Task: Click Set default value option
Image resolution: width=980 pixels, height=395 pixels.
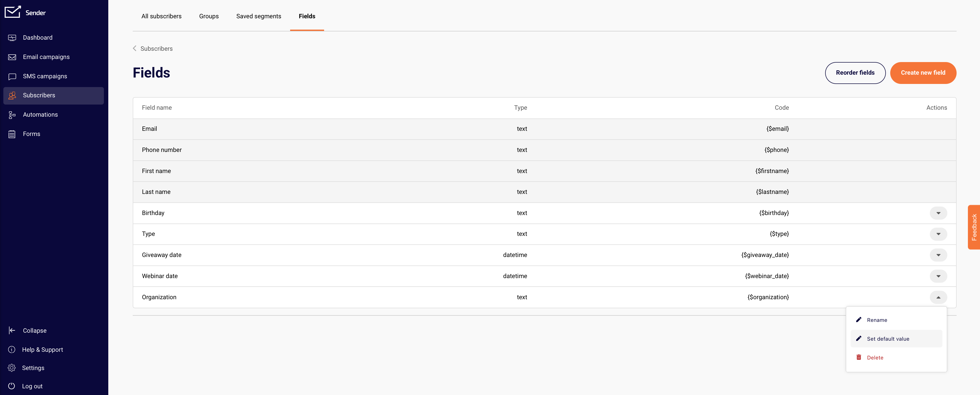Action: click(x=888, y=339)
